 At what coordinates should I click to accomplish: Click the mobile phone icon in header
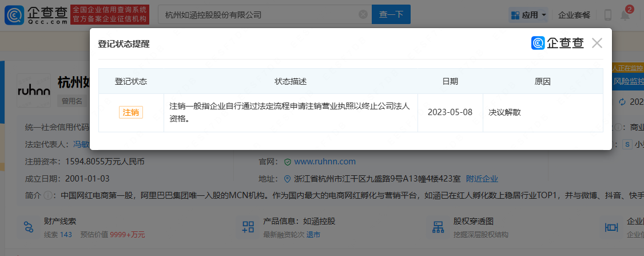click(x=608, y=15)
